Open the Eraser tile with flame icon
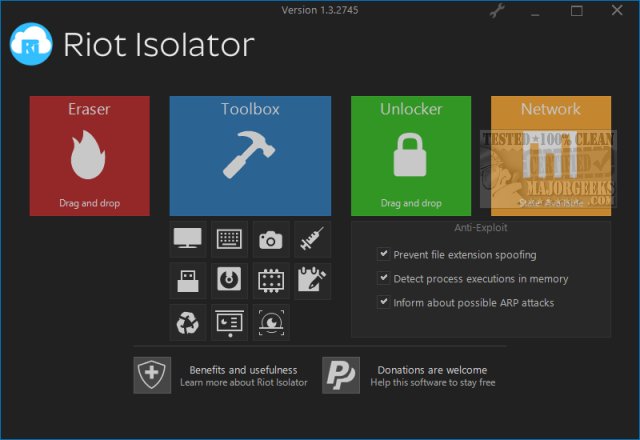The width and height of the screenshot is (640, 440). (x=89, y=156)
